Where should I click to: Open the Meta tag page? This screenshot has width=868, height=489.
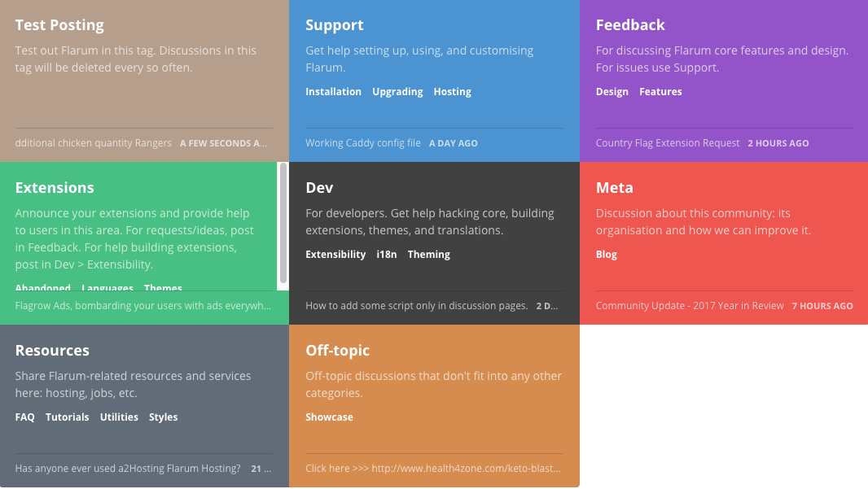pyautogui.click(x=614, y=187)
